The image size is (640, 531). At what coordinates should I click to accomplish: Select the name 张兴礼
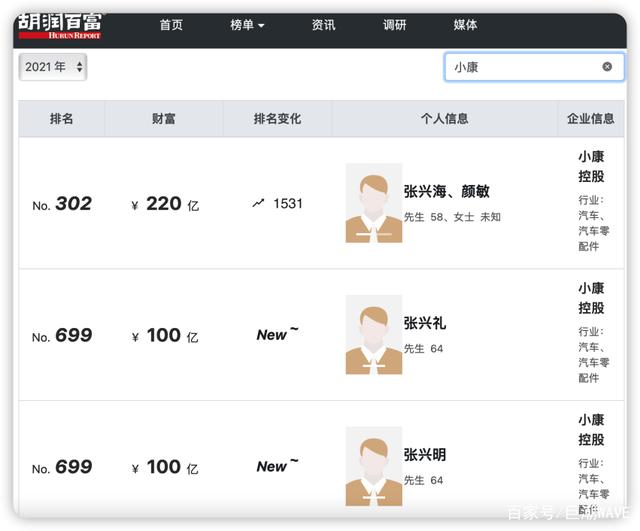425,323
